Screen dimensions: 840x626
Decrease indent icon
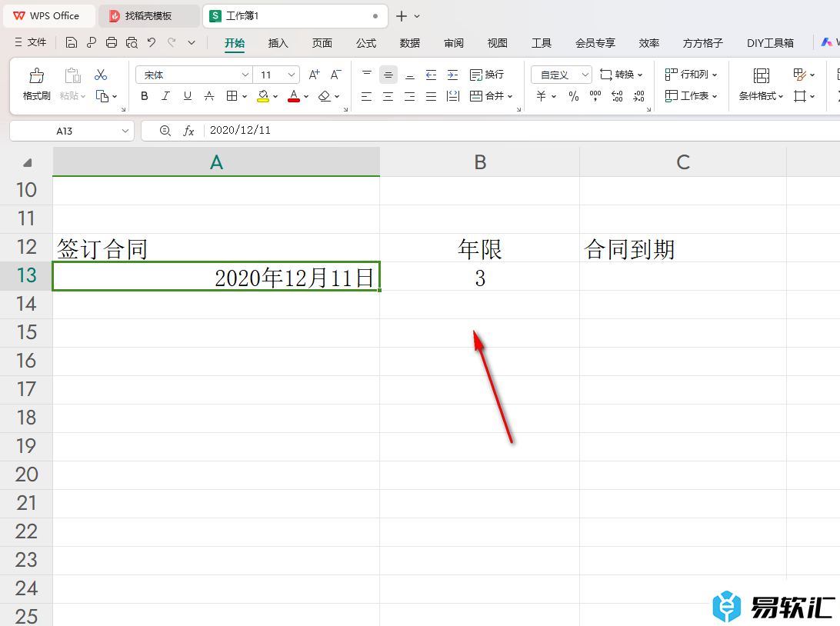432,75
